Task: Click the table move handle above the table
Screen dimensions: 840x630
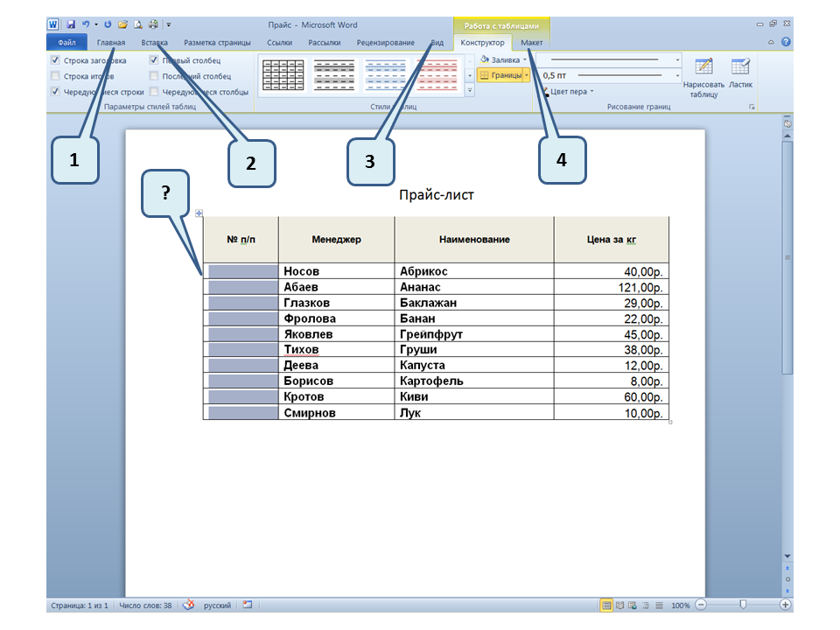Action: tap(199, 213)
